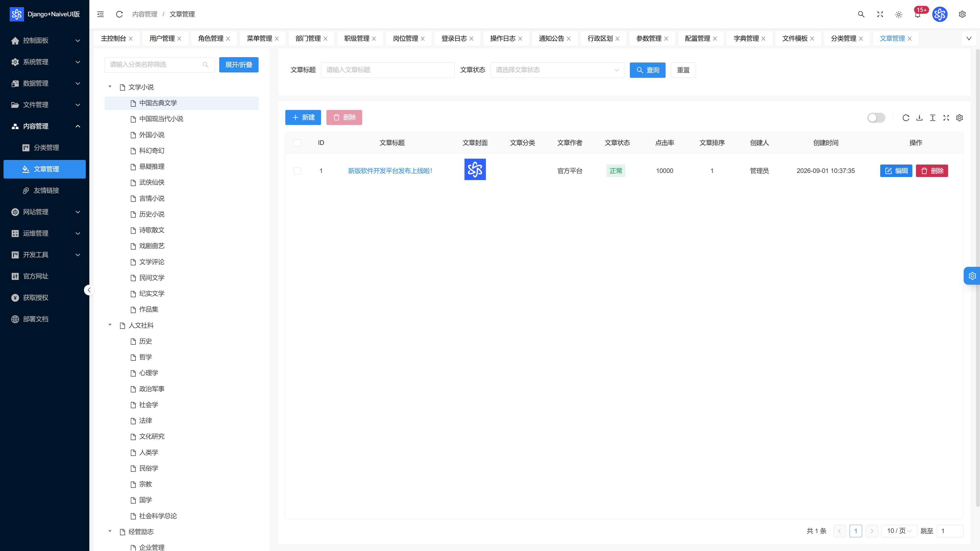980x551 pixels.
Task: Check the select-all checkbox in table header
Action: point(298,143)
